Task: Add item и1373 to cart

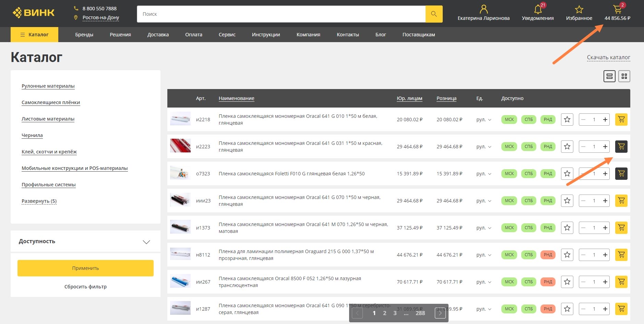Action: tap(621, 228)
